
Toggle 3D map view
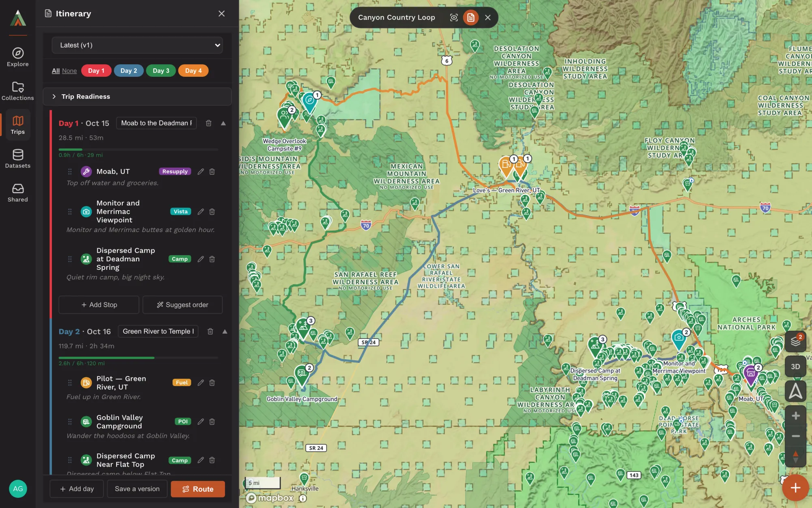coord(795,366)
